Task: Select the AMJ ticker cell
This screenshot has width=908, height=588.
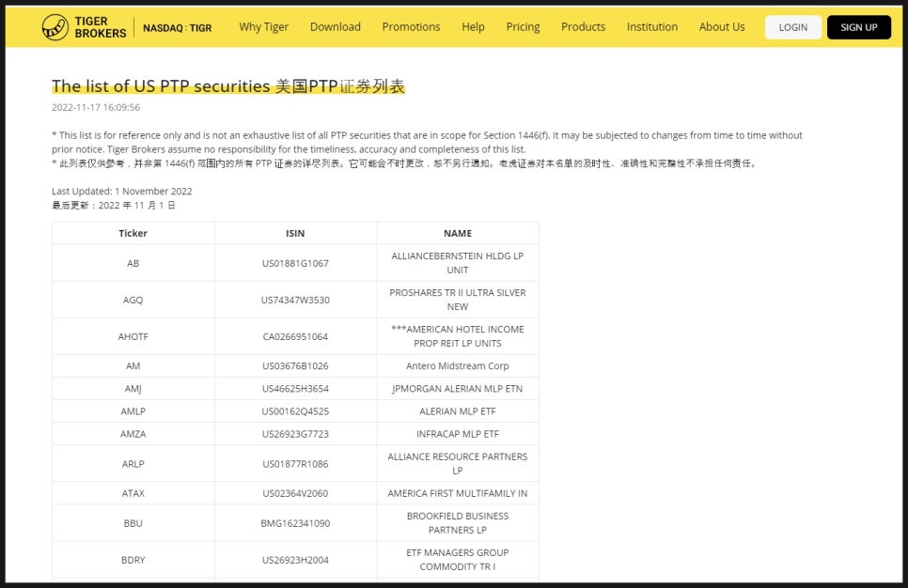Action: tap(133, 388)
